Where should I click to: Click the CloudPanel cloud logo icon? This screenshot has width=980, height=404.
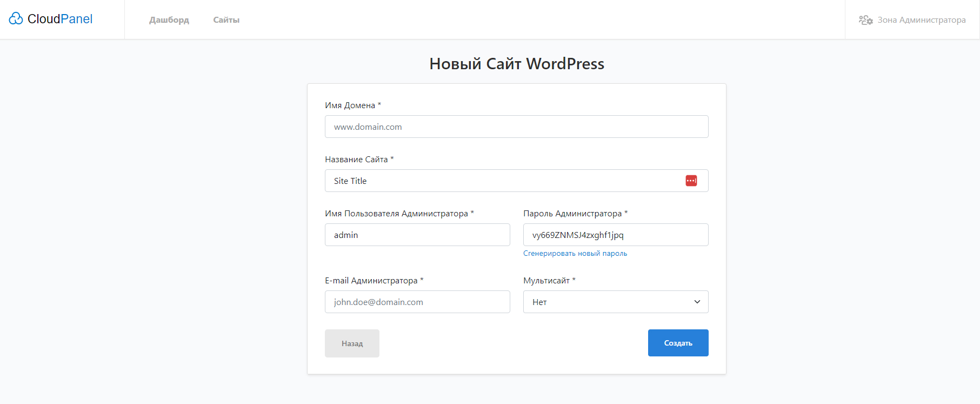pyautogui.click(x=16, y=19)
